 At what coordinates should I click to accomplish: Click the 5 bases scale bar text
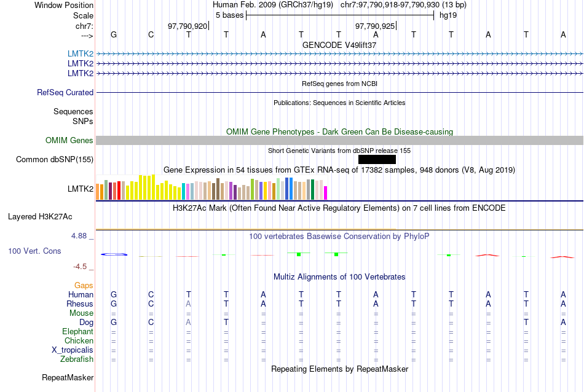pos(229,15)
